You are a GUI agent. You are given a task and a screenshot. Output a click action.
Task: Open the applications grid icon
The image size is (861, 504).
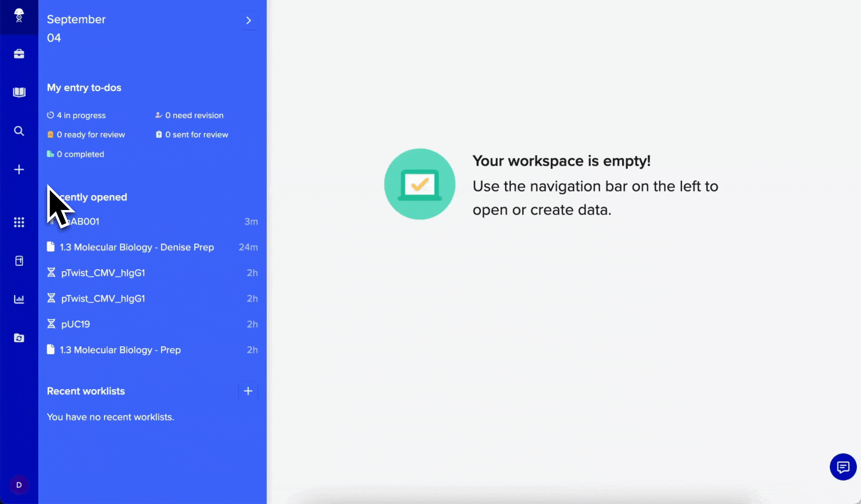(x=19, y=222)
